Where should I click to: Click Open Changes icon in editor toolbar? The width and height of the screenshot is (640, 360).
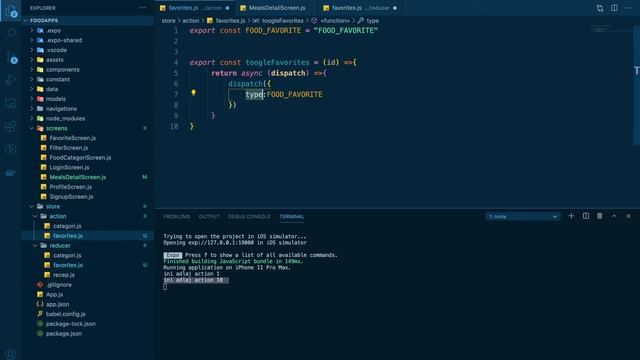pyautogui.click(x=600, y=8)
